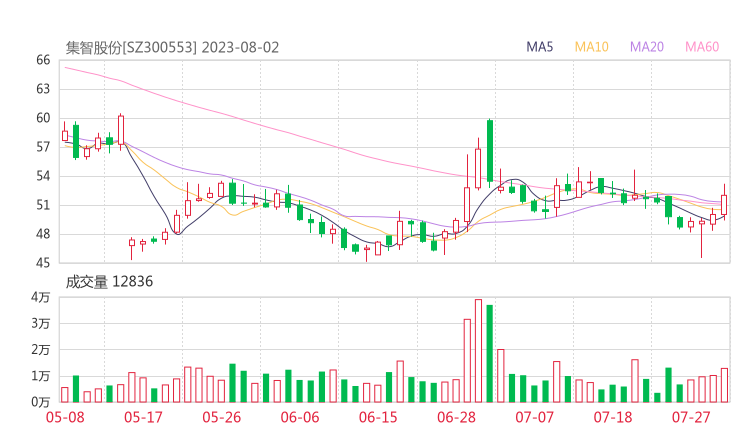The image size is (740, 440).
Task: Click the 05-26 date axis label
Action: point(222,417)
